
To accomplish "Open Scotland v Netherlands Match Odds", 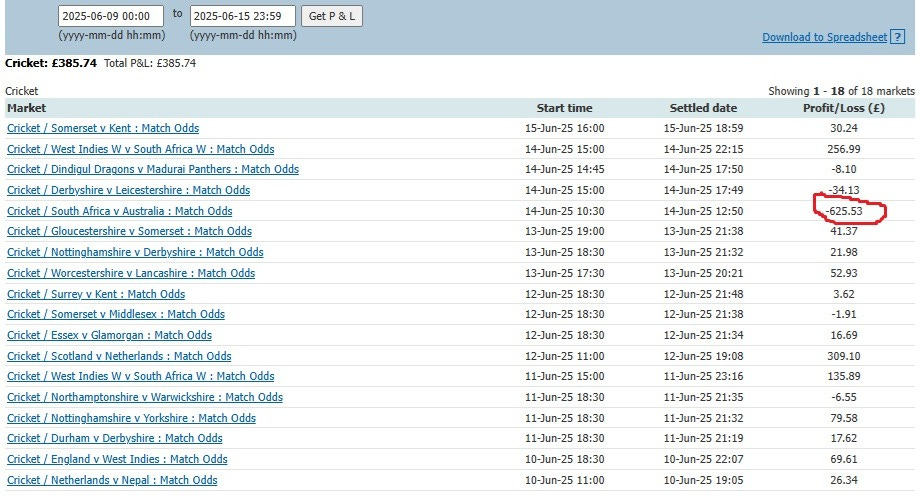I will pyautogui.click(x=119, y=356).
